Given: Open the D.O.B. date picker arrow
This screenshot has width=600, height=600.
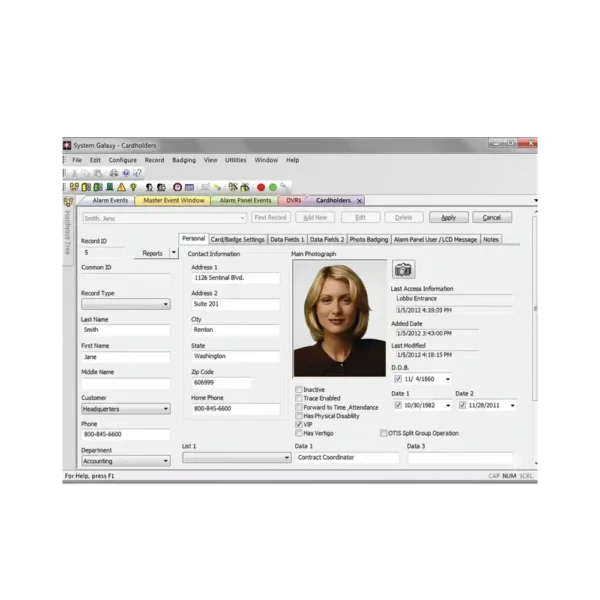Looking at the screenshot, I should (x=448, y=379).
